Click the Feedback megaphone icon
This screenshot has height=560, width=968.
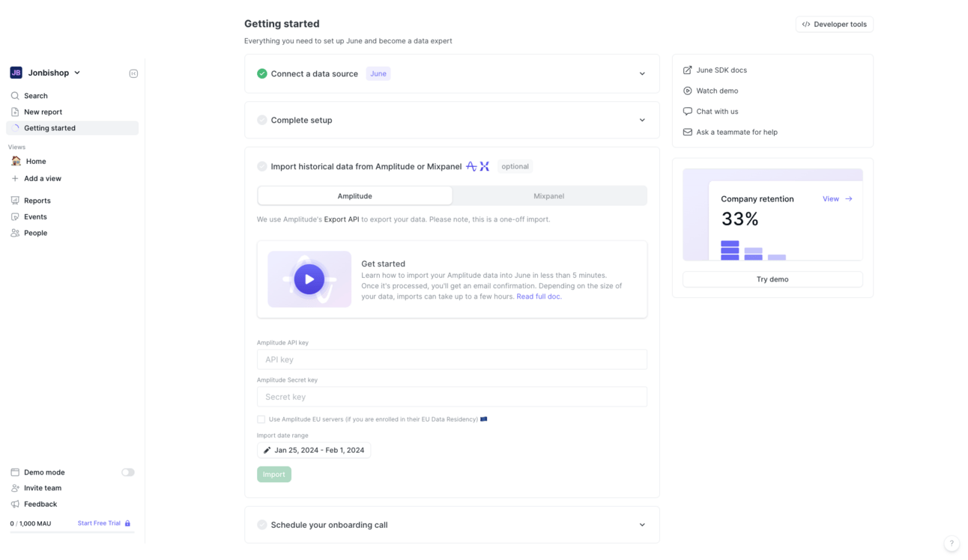pyautogui.click(x=15, y=505)
